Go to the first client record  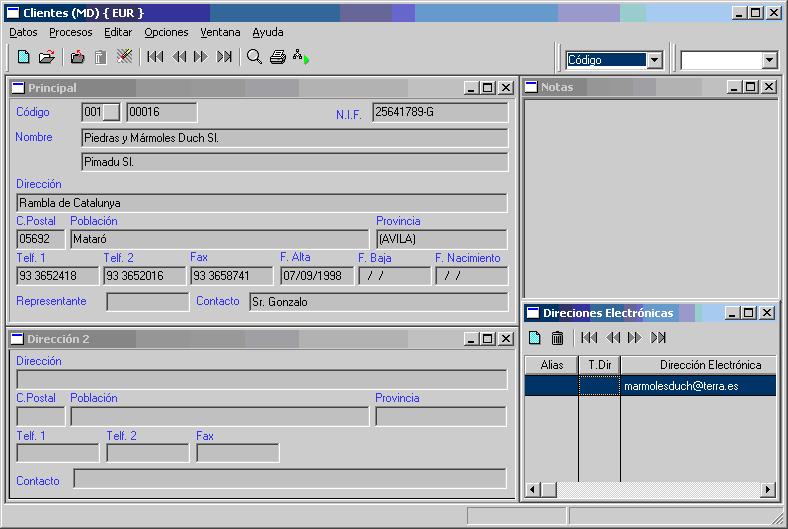155,57
